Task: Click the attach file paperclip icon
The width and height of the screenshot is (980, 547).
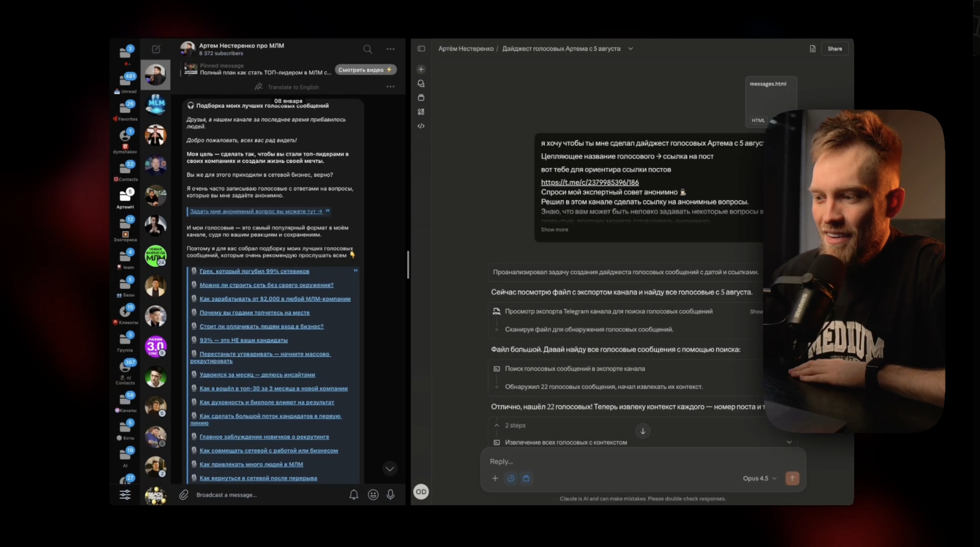Action: pos(184,494)
